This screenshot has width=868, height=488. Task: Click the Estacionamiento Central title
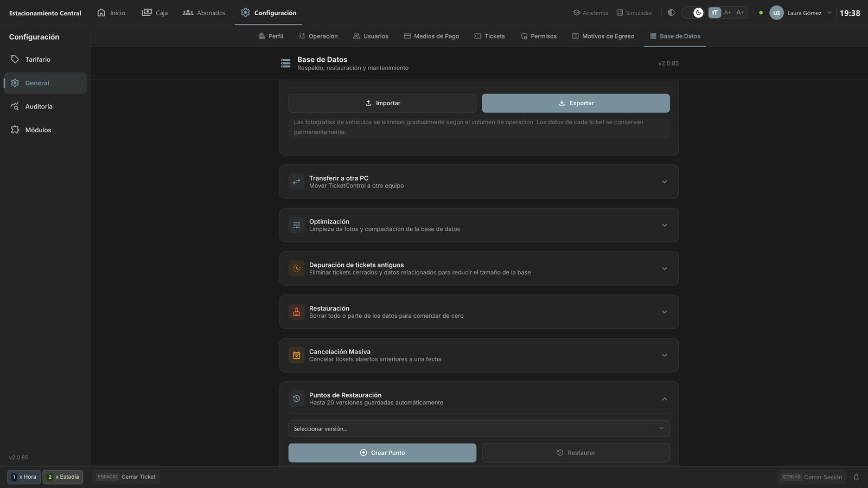pyautogui.click(x=45, y=13)
